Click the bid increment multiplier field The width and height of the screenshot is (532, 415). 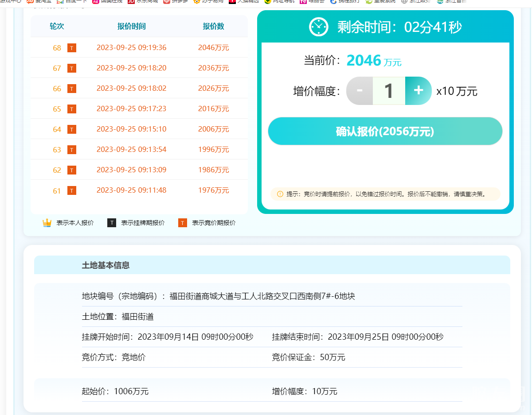pos(389,91)
